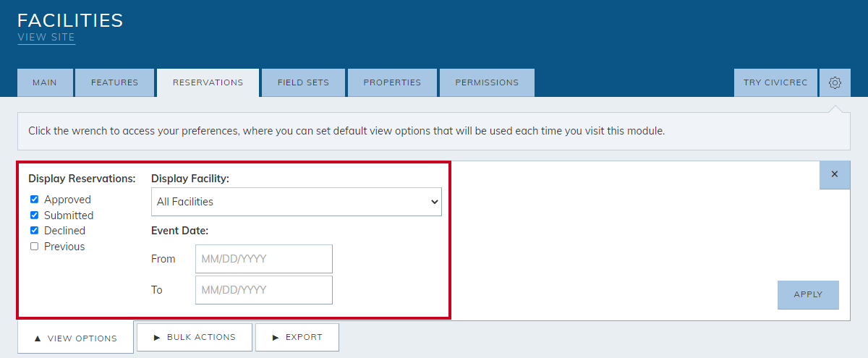Select the Reservations tab
The width and height of the screenshot is (868, 358).
(x=208, y=83)
